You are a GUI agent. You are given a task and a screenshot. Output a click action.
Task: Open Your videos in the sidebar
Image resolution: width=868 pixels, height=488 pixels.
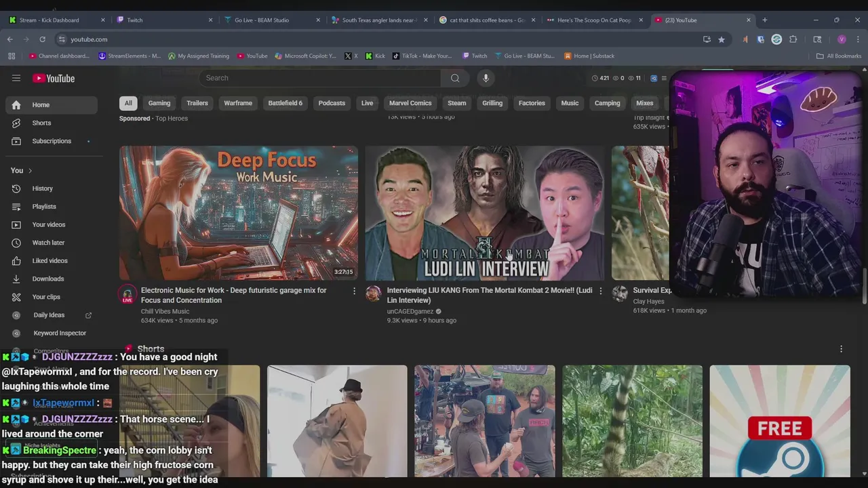(x=52, y=224)
